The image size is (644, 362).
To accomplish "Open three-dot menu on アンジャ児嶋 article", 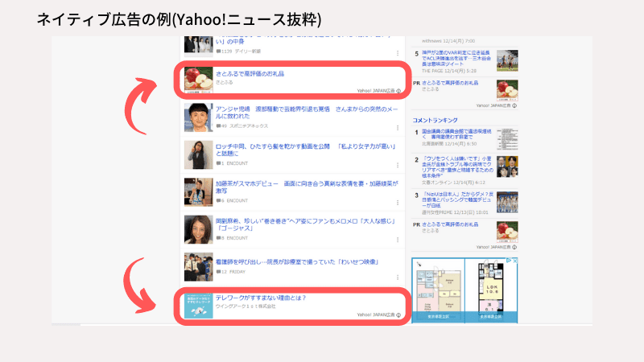I will (398, 128).
